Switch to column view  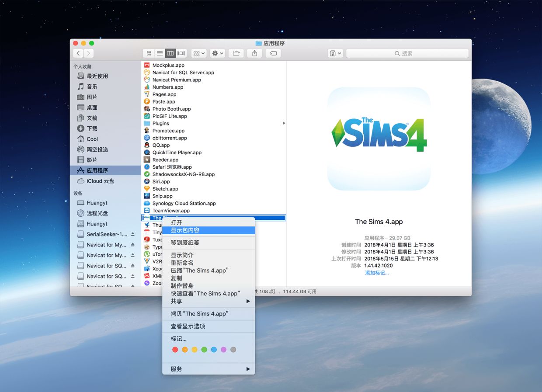click(x=170, y=53)
